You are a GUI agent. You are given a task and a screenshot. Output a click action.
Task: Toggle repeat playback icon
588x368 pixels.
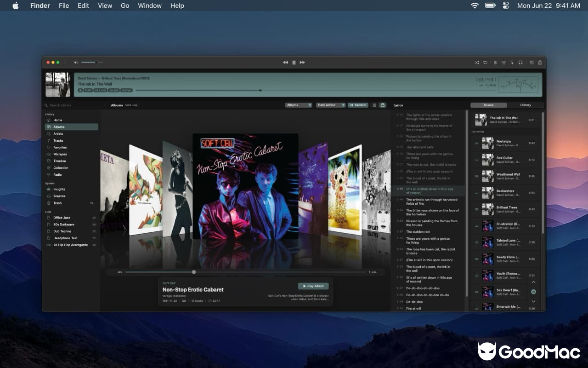click(485, 63)
